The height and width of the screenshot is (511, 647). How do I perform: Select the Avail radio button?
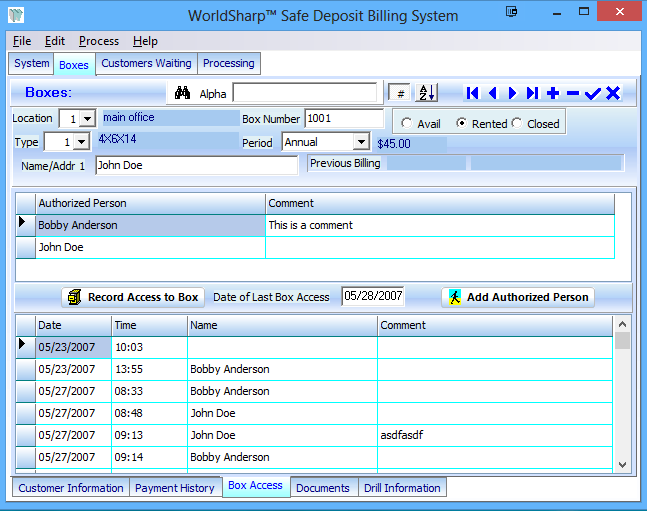point(406,124)
